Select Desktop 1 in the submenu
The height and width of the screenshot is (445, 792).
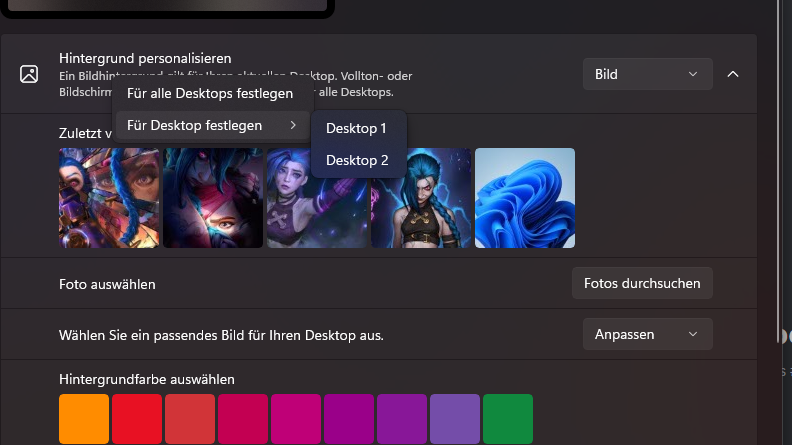click(x=356, y=128)
